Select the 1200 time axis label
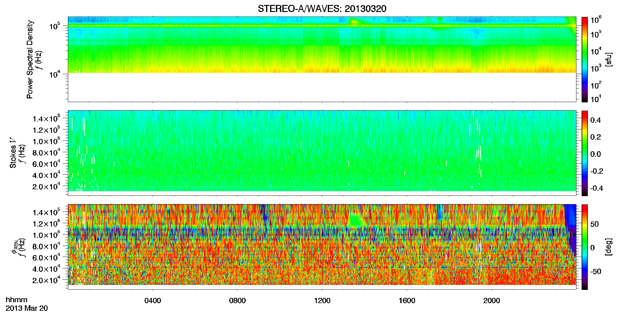Image resolution: width=644 pixels, height=332 pixels. coord(322,301)
